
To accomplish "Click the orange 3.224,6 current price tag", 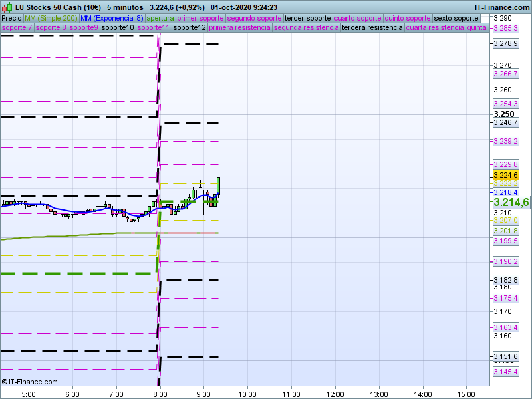I will pos(505,175).
